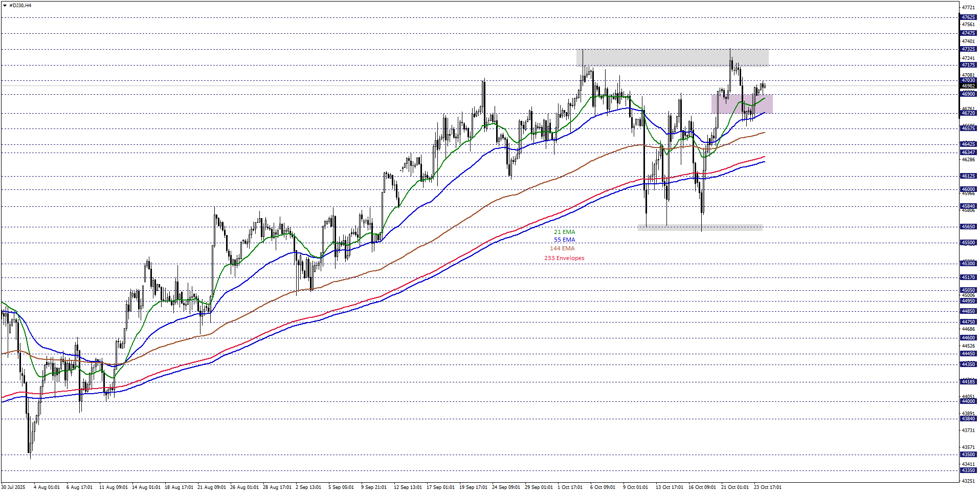
Task: Select the upper gray resistance zone rectangle
Action: point(672,57)
